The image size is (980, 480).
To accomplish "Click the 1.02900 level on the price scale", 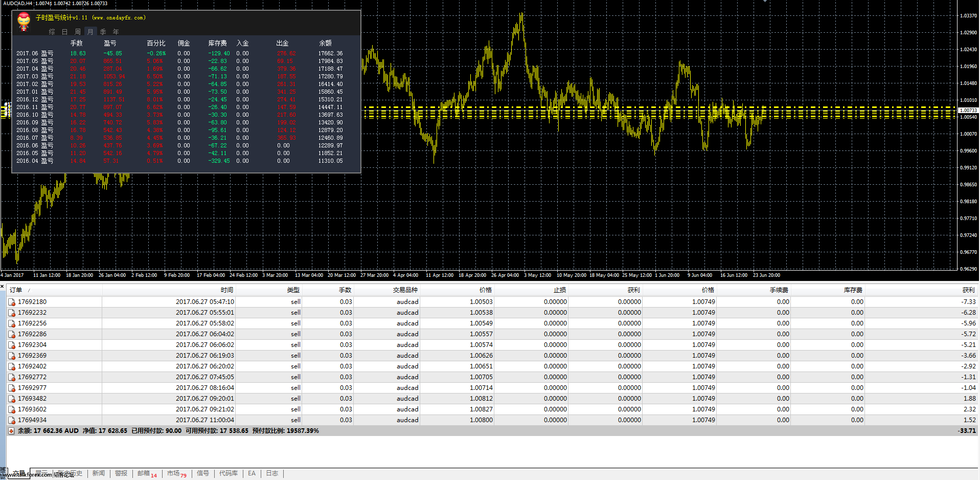I will click(968, 33).
